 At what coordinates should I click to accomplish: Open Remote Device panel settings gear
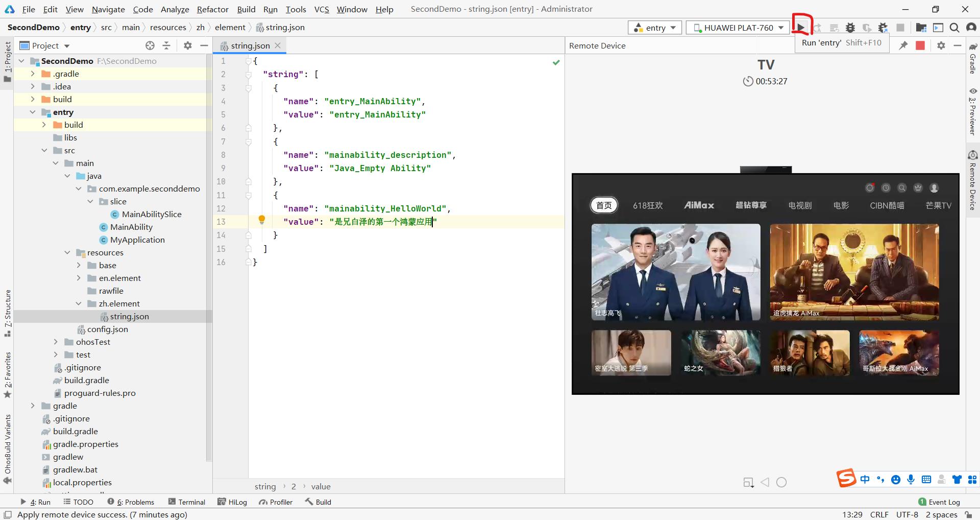941,45
